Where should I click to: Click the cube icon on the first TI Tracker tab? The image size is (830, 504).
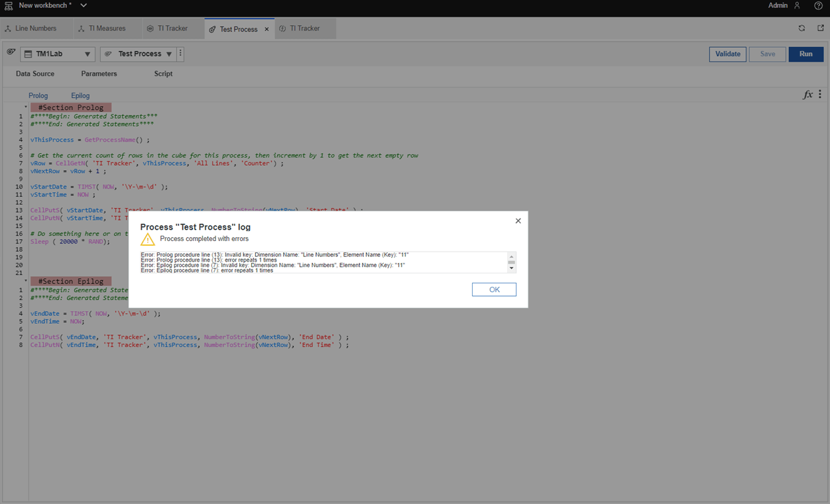[150, 28]
